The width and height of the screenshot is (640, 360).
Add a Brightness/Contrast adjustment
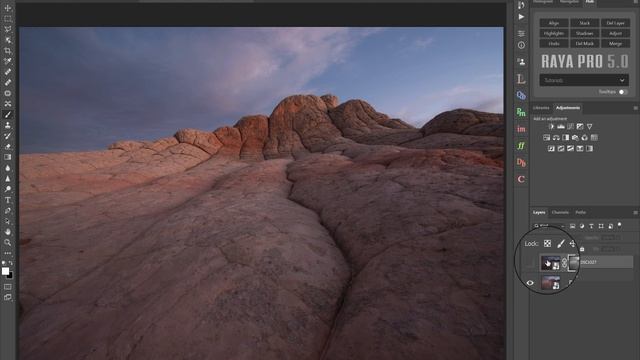(551, 127)
